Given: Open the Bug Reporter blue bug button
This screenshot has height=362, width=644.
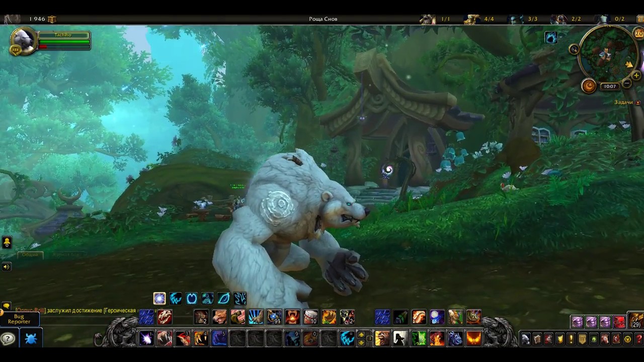Looking at the screenshot, I should coord(31,338).
